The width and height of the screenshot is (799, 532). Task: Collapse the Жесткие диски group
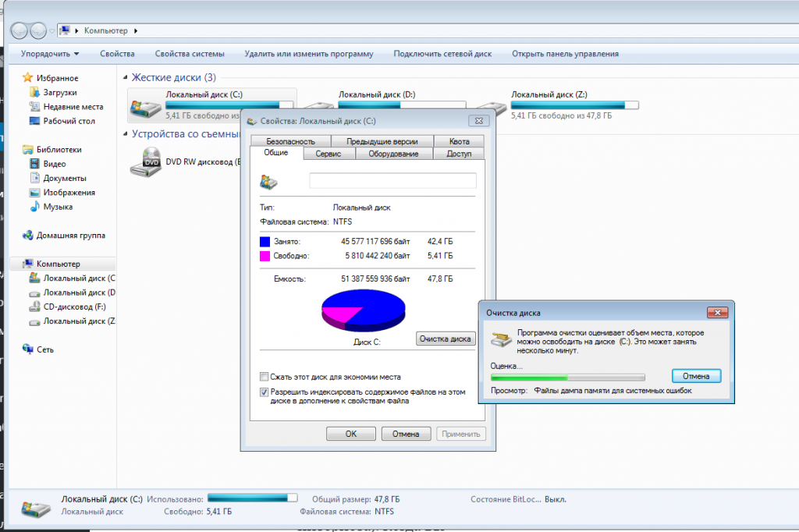126,77
